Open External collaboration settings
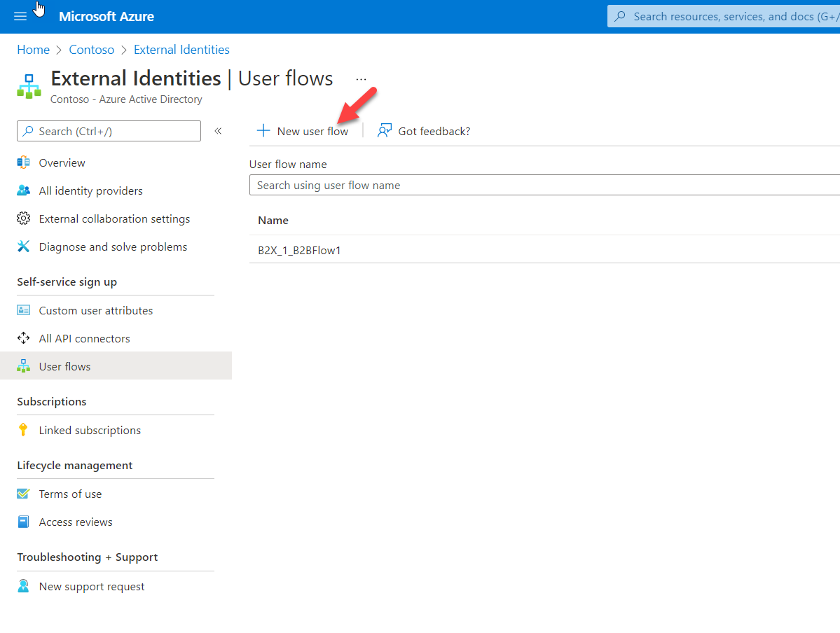This screenshot has height=633, width=840. pos(116,218)
